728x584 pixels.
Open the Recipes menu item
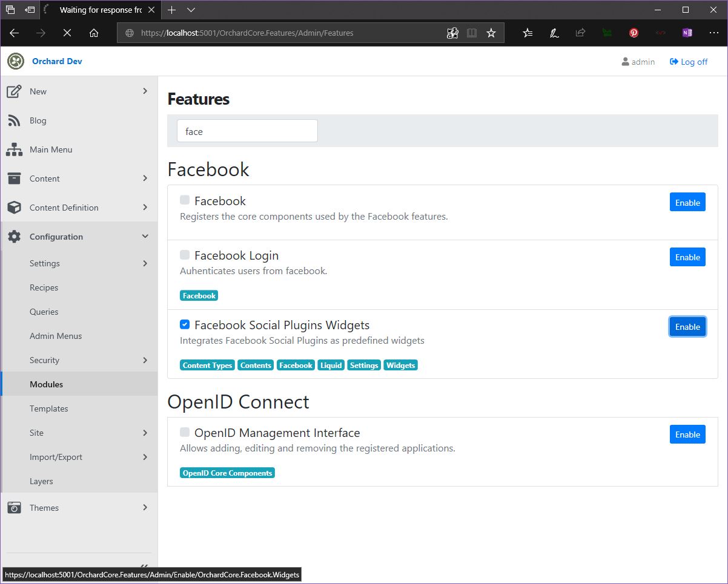coord(44,287)
